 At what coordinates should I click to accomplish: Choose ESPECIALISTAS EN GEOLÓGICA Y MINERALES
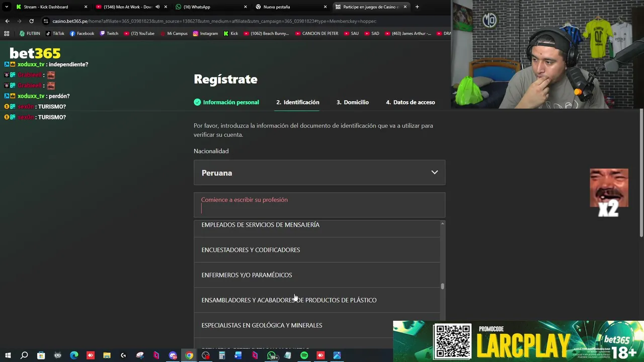pyautogui.click(x=317, y=325)
